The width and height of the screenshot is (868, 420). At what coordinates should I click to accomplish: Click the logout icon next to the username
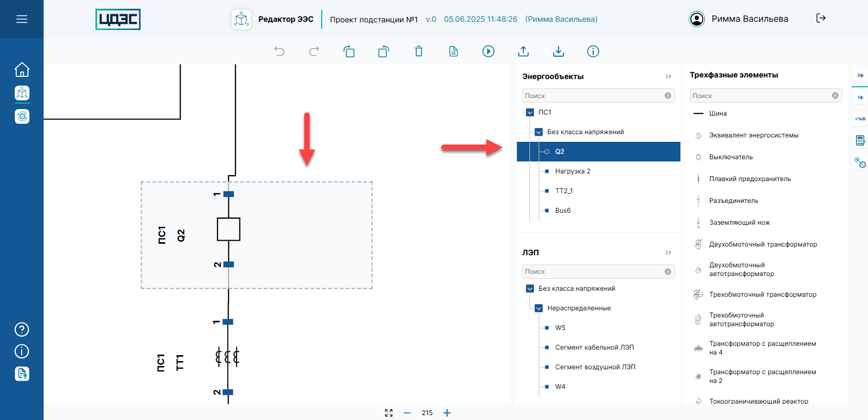[x=821, y=19]
